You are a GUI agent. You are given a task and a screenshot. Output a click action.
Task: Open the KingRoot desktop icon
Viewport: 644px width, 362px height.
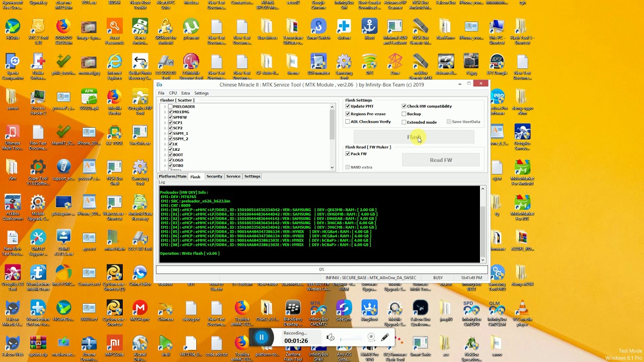coord(369,310)
